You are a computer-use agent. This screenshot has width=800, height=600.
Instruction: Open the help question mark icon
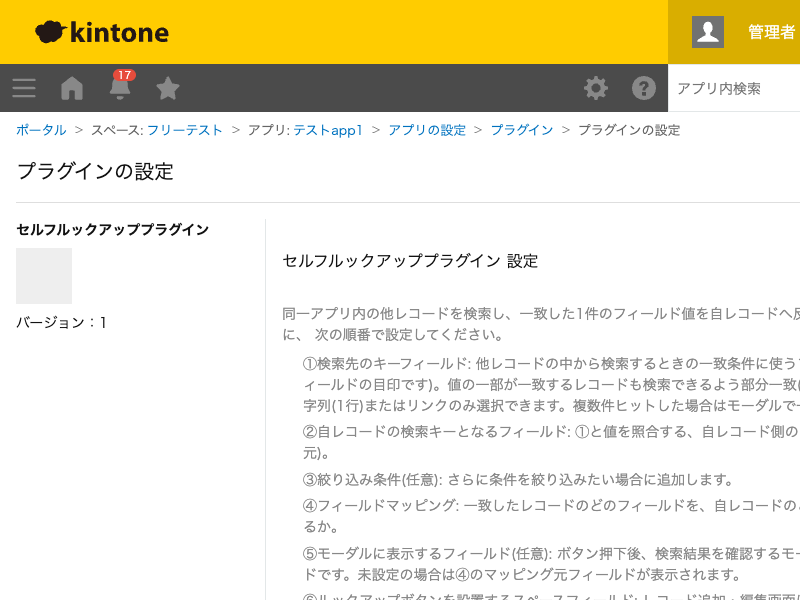[644, 88]
